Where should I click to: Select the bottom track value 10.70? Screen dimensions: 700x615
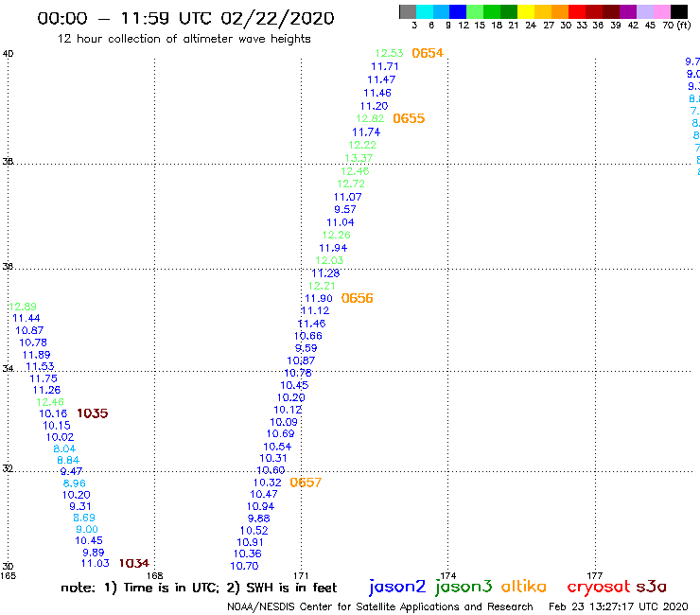(244, 566)
